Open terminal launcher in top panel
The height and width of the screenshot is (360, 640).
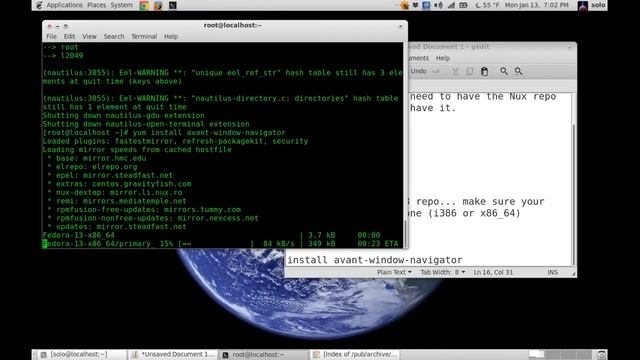click(173, 5)
